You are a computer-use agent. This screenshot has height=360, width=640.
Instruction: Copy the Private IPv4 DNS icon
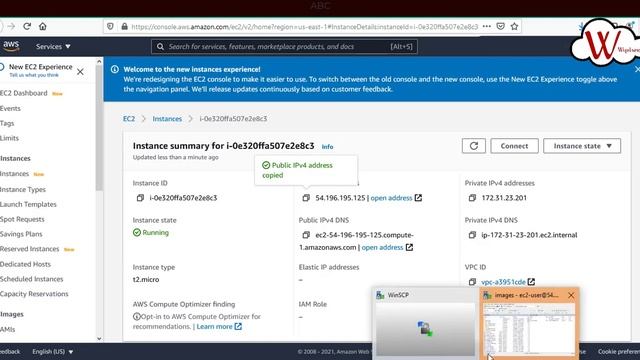tap(472, 235)
